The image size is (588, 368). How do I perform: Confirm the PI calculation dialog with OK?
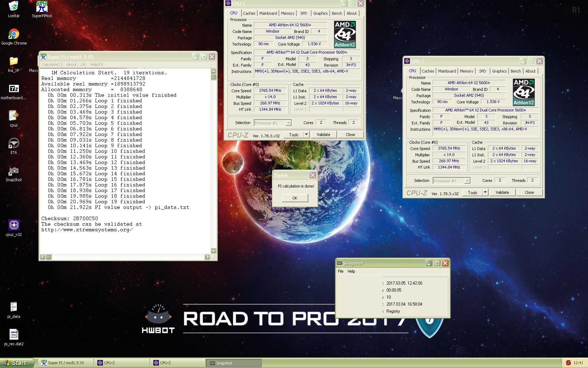[295, 198]
